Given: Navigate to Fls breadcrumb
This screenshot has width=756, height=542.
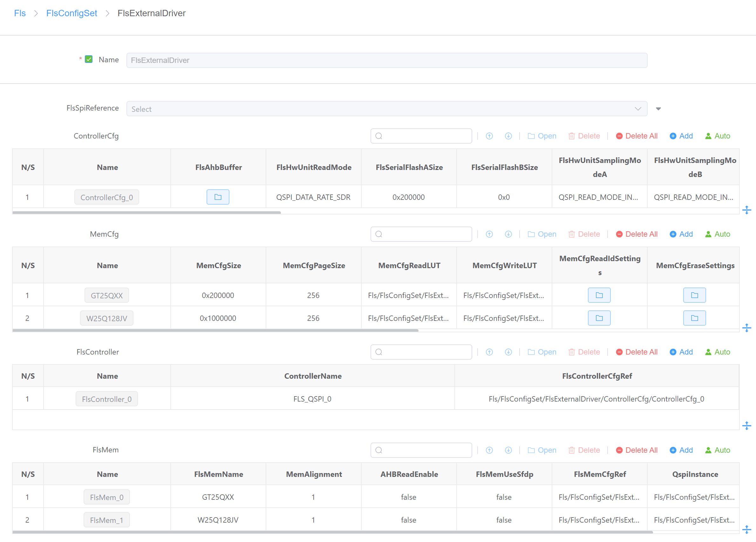Looking at the screenshot, I should (x=20, y=13).
